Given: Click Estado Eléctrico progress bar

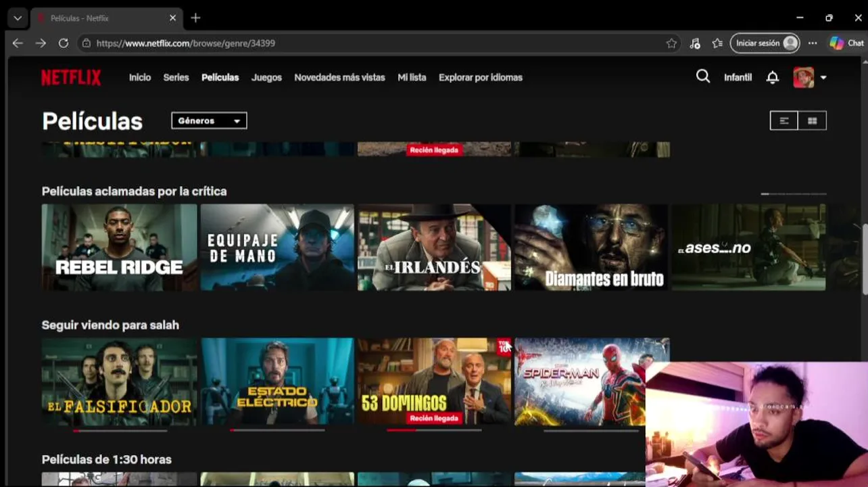Looking at the screenshot, I should pyautogui.click(x=277, y=430).
